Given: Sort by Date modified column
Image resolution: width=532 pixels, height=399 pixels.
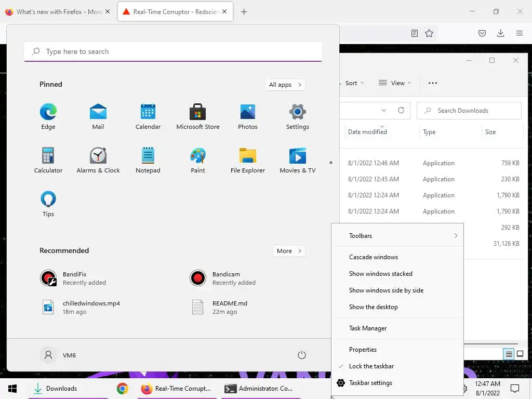Looking at the screenshot, I should coord(382,132).
